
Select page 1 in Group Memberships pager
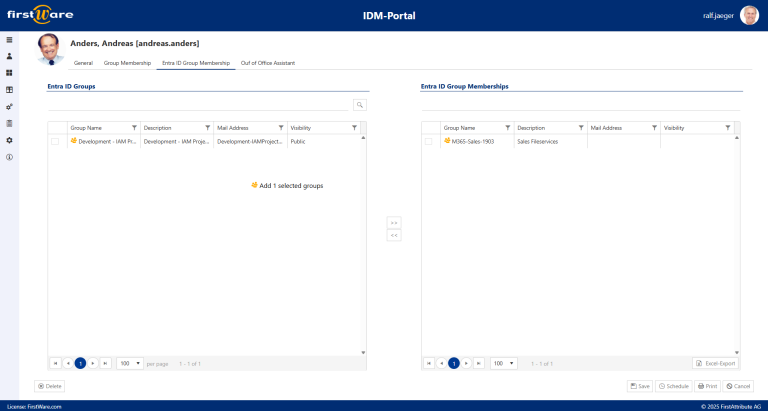[x=454, y=363]
